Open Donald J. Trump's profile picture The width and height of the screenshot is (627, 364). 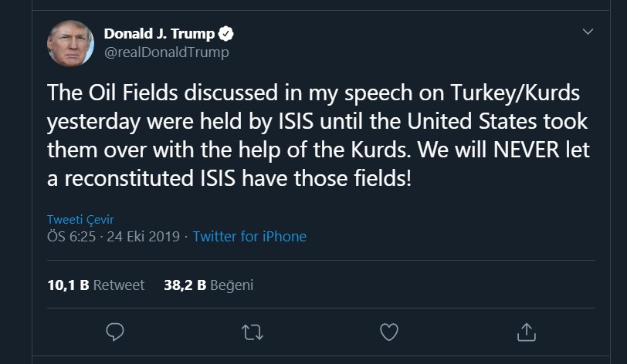coord(71,43)
